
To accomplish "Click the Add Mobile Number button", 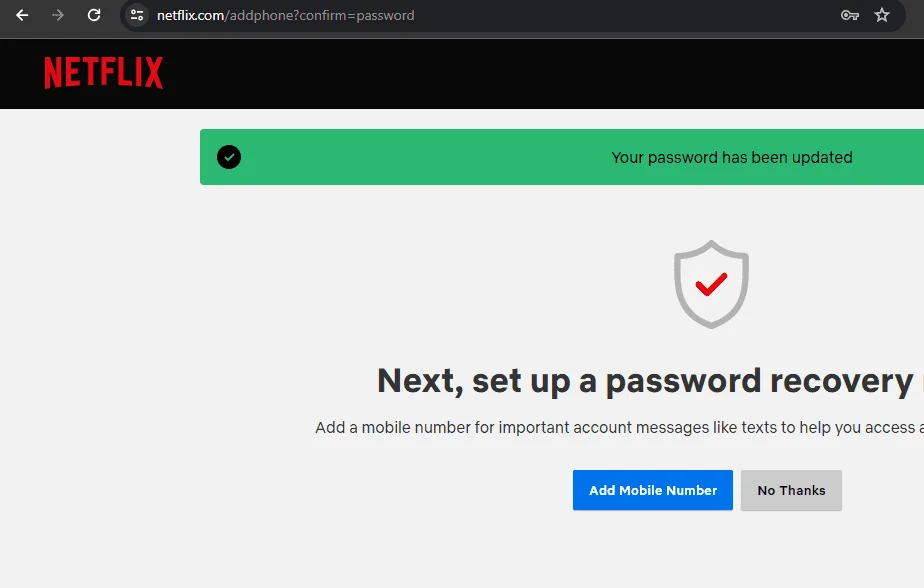I will pyautogui.click(x=652, y=490).
